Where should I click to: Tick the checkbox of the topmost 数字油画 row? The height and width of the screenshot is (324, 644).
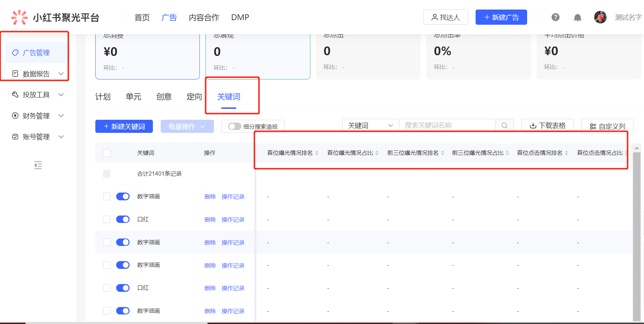(x=107, y=196)
